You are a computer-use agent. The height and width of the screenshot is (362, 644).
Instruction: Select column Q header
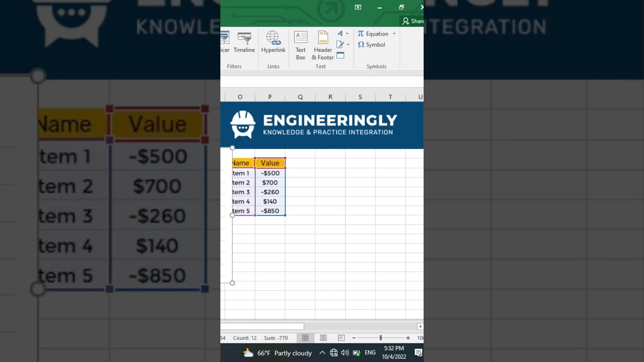click(300, 97)
